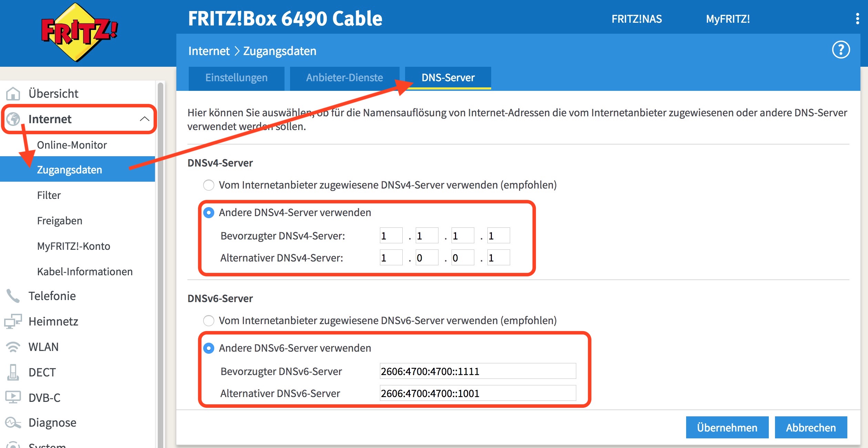Collapse the Internet menu chevron
This screenshot has width=868, height=448.
tap(144, 119)
